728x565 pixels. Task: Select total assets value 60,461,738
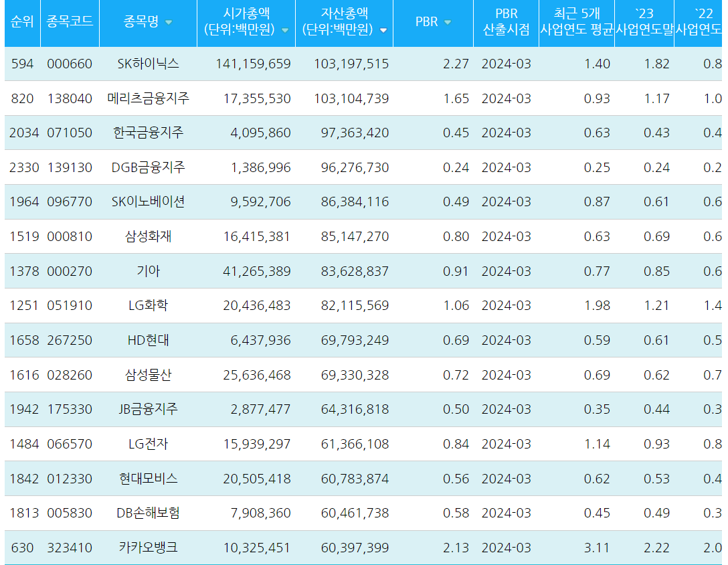click(355, 513)
